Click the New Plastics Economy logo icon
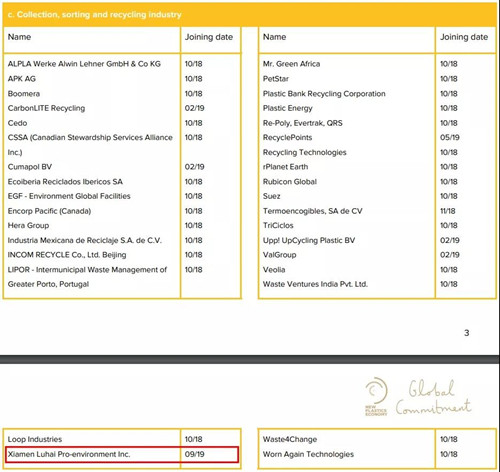Screen dimensions: 500x472 coord(376,396)
